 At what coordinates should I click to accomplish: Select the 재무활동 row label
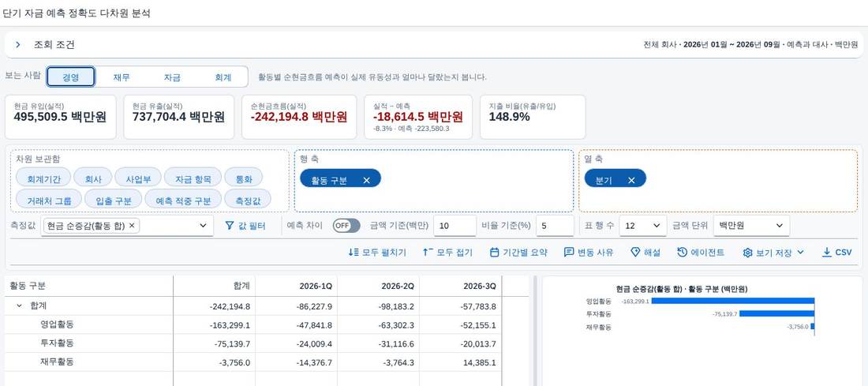57,362
